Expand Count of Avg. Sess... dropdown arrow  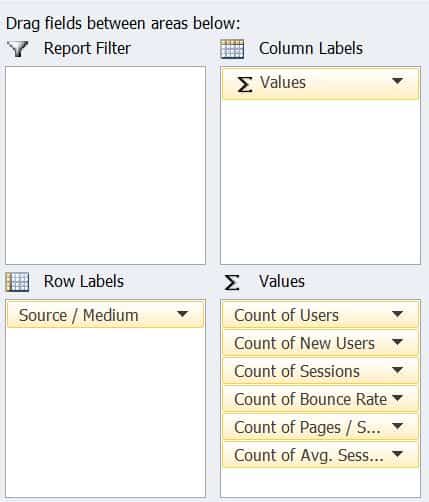(x=398, y=454)
